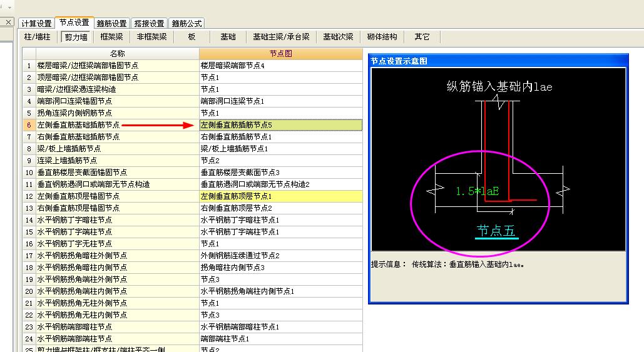
Task: Click the 梁/板上墙插筋节点1 cell
Action: coord(281,149)
